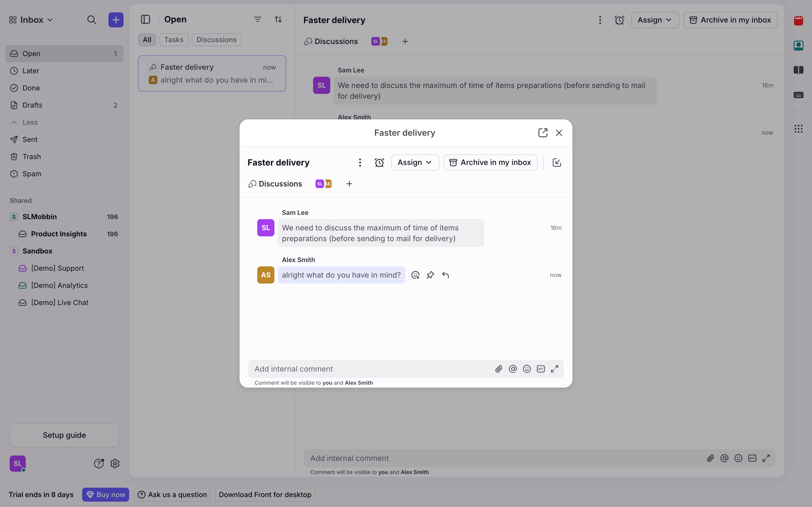Click the snooze alarm icon in the popup
Screen dimensions: 812x507
click(x=379, y=163)
